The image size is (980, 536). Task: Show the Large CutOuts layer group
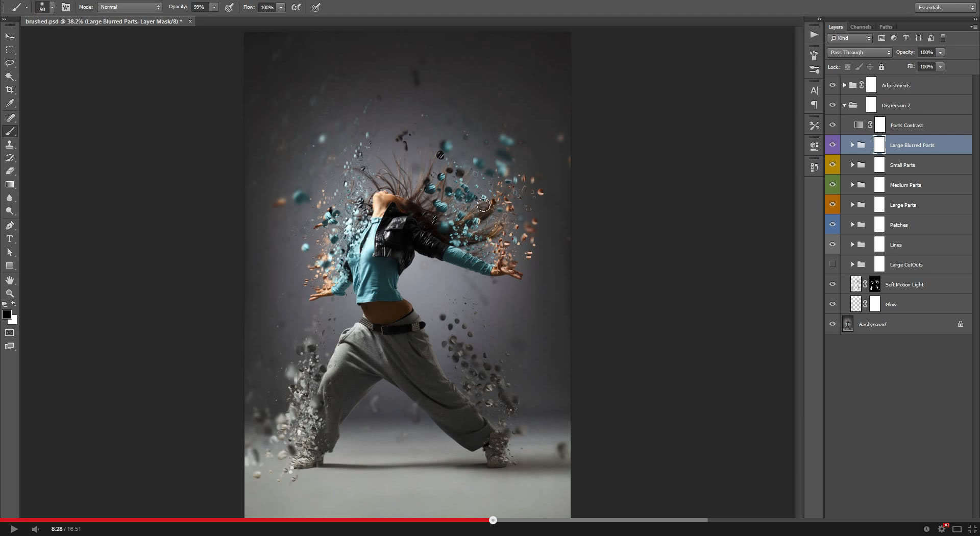(832, 264)
